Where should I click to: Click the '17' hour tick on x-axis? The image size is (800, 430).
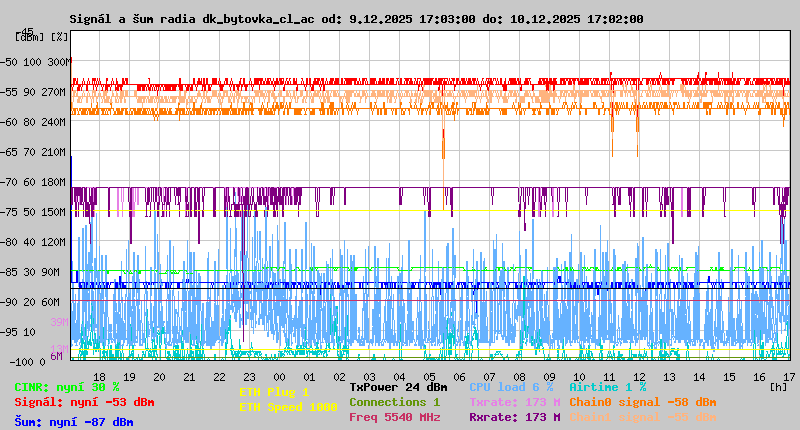tap(789, 377)
